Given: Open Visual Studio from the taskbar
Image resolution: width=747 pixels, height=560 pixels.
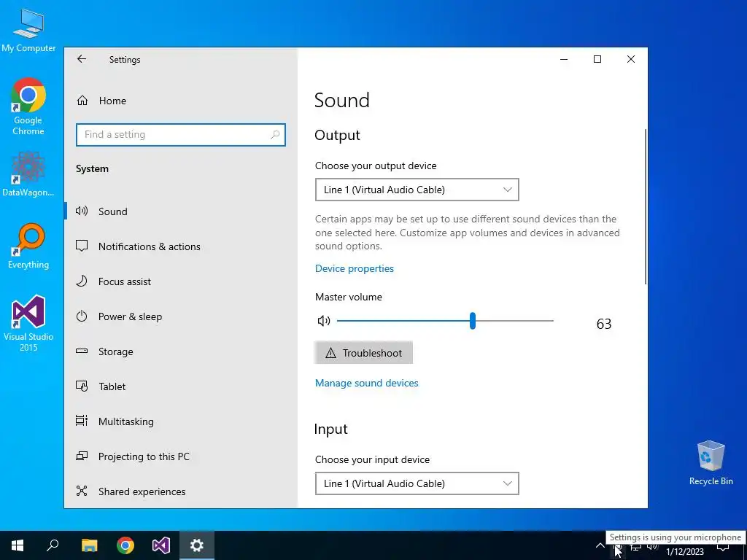Looking at the screenshot, I should click(x=161, y=545).
